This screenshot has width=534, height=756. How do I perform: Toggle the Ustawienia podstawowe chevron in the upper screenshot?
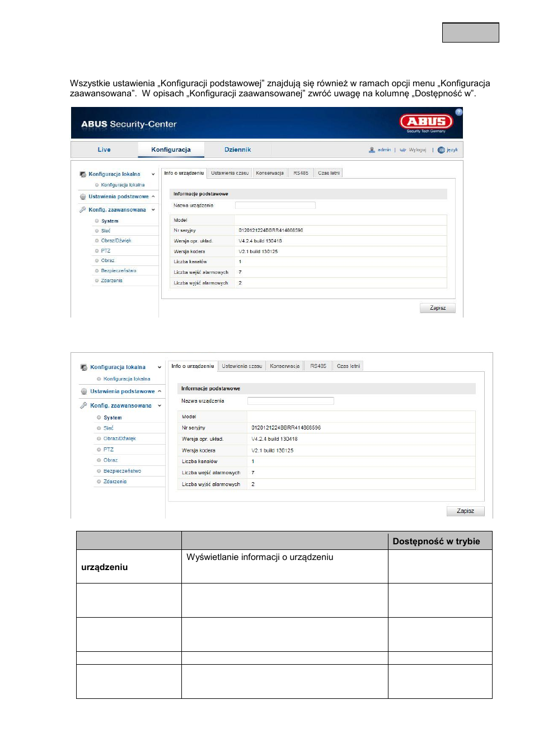[153, 197]
